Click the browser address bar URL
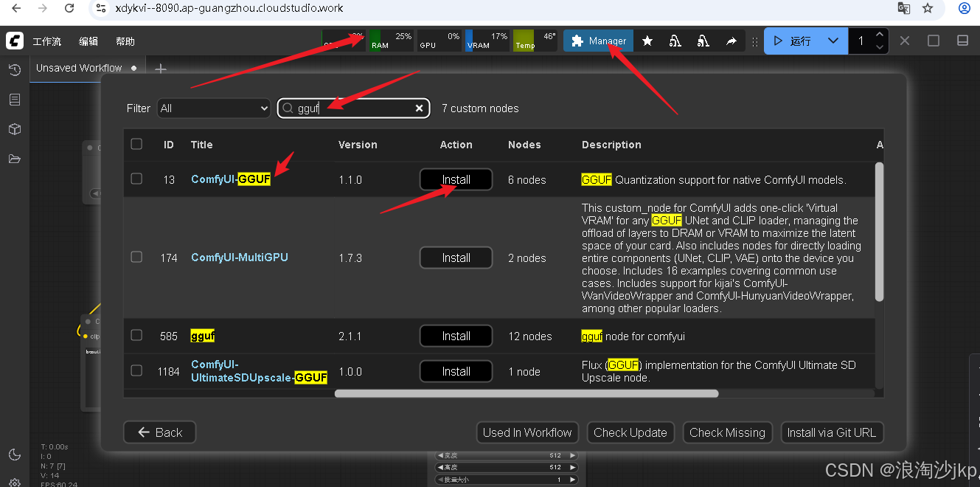This screenshot has height=487, width=980. tap(229, 8)
